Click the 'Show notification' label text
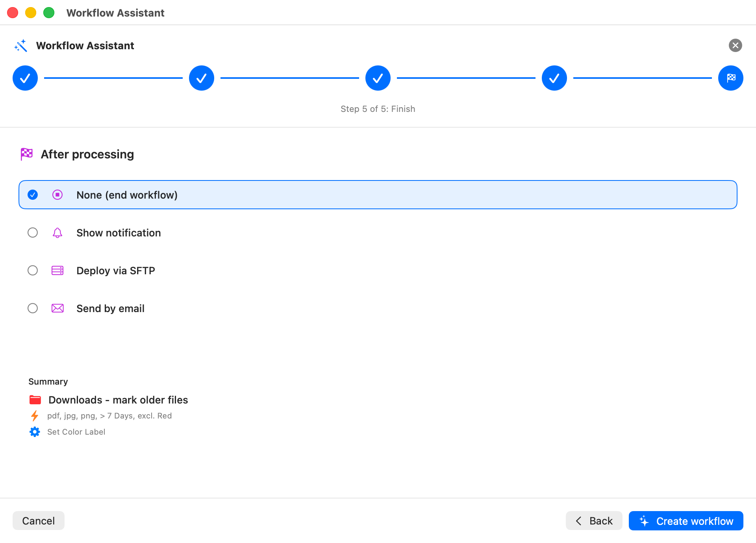 pyautogui.click(x=119, y=232)
